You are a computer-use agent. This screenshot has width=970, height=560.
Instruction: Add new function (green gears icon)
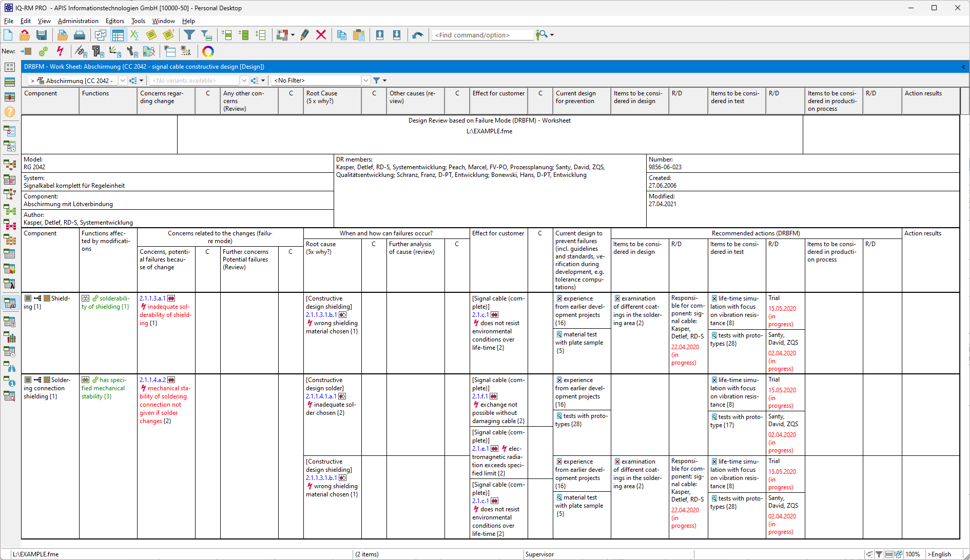[x=43, y=51]
